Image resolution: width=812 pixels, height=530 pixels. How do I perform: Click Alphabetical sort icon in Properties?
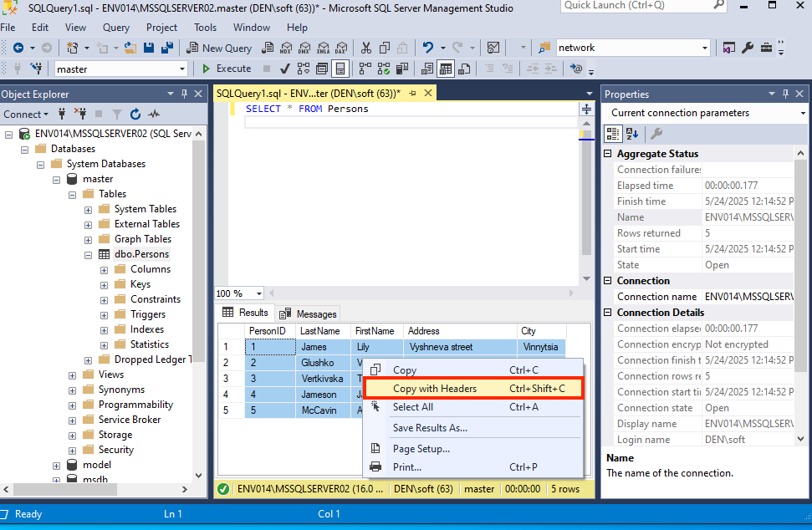click(632, 134)
